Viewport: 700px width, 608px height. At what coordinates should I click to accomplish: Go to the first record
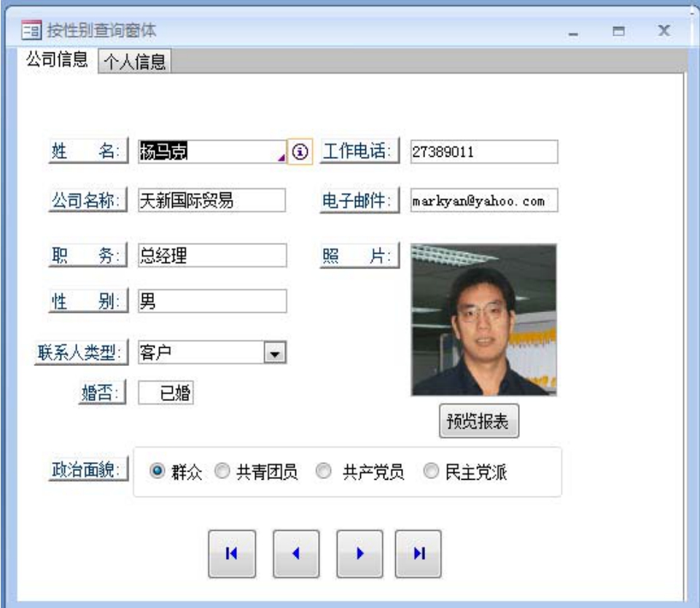tap(231, 553)
